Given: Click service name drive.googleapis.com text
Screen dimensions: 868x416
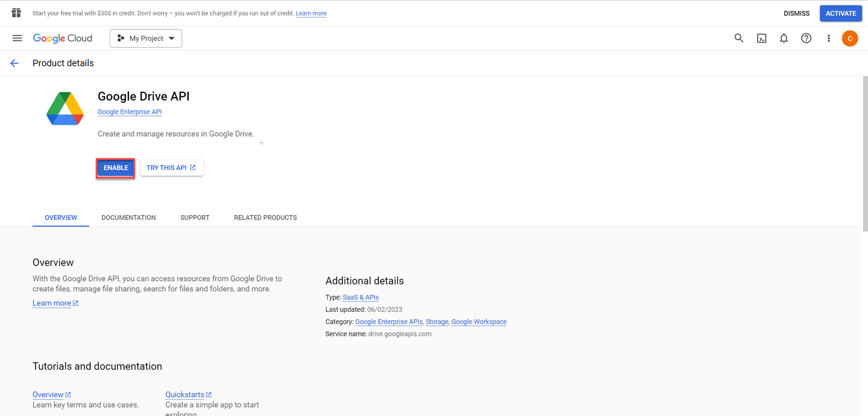Looking at the screenshot, I should [x=400, y=334].
